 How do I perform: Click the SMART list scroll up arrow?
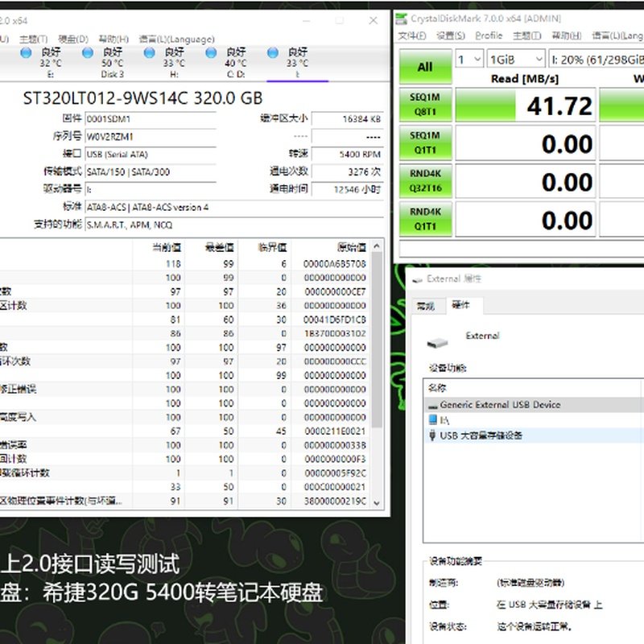377,246
